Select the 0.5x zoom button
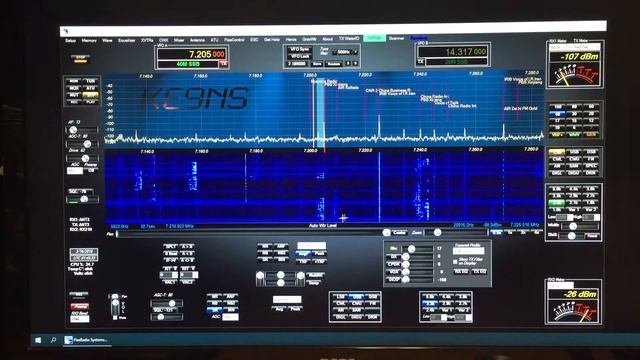The image size is (640, 360). point(496,232)
